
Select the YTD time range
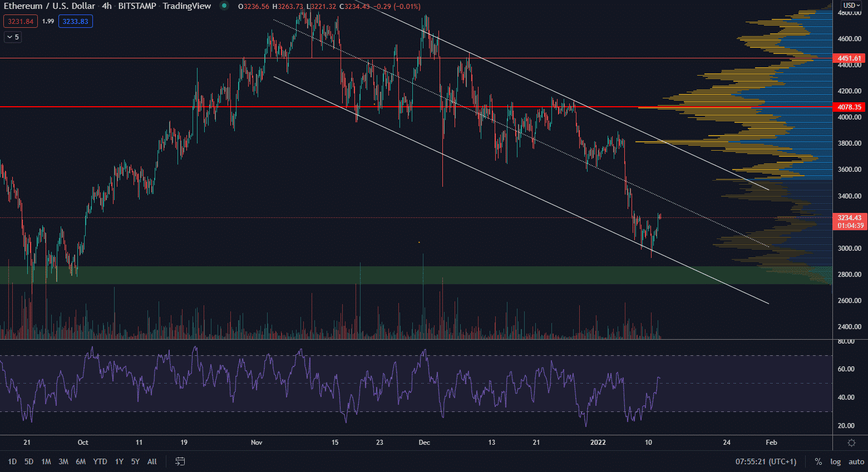tap(100, 461)
